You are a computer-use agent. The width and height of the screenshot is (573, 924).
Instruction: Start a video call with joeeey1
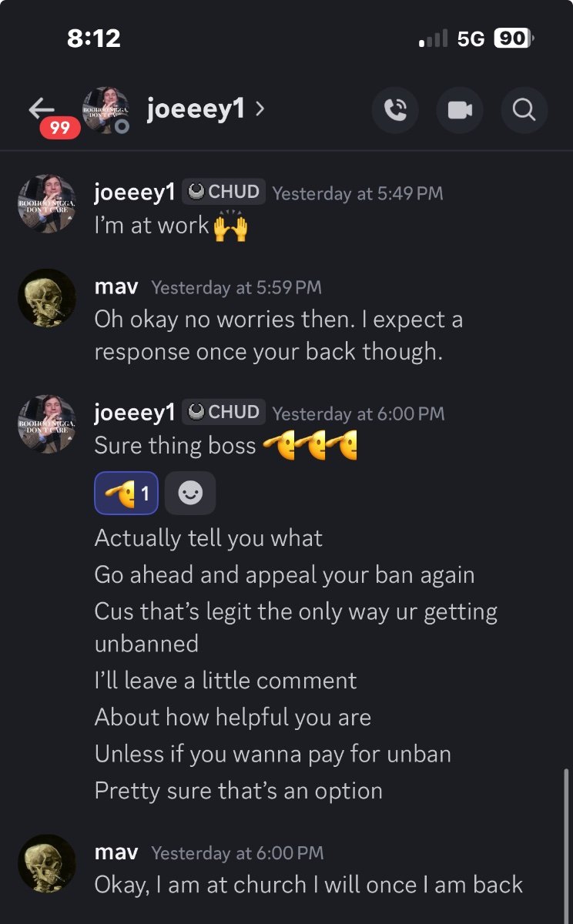459,111
